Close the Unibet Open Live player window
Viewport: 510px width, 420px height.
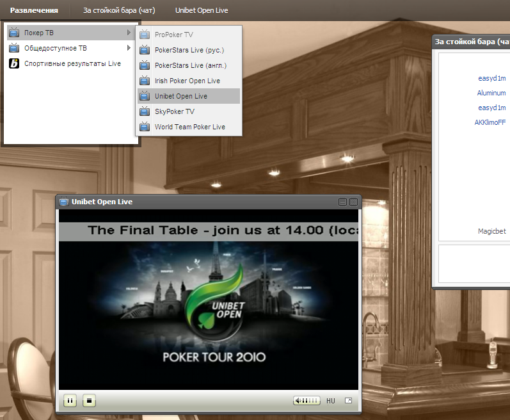click(x=354, y=202)
